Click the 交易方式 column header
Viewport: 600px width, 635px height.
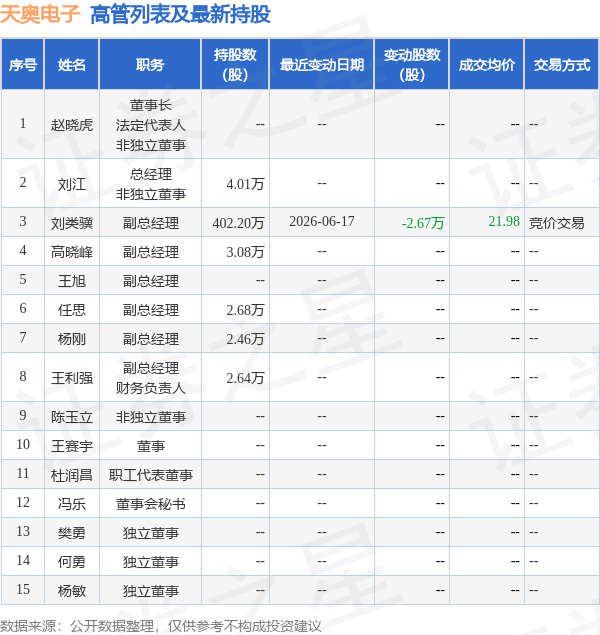pos(562,64)
